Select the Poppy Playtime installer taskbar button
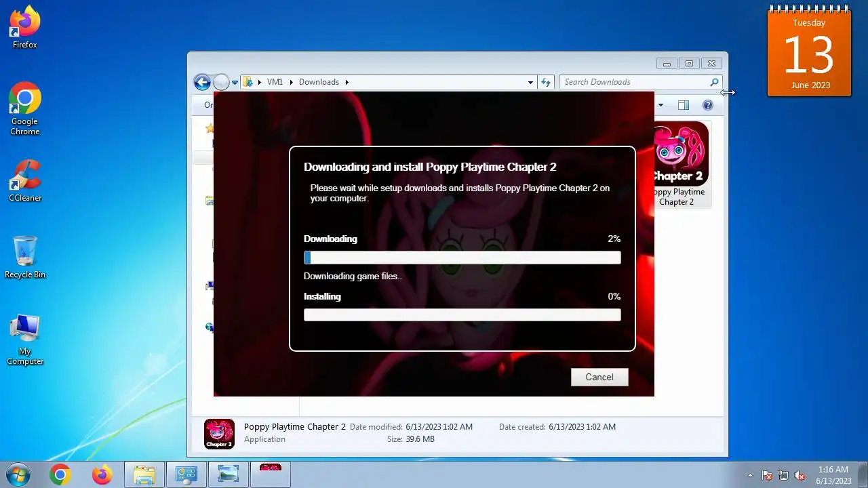Screen dimensions: 868x488 tap(271, 475)
